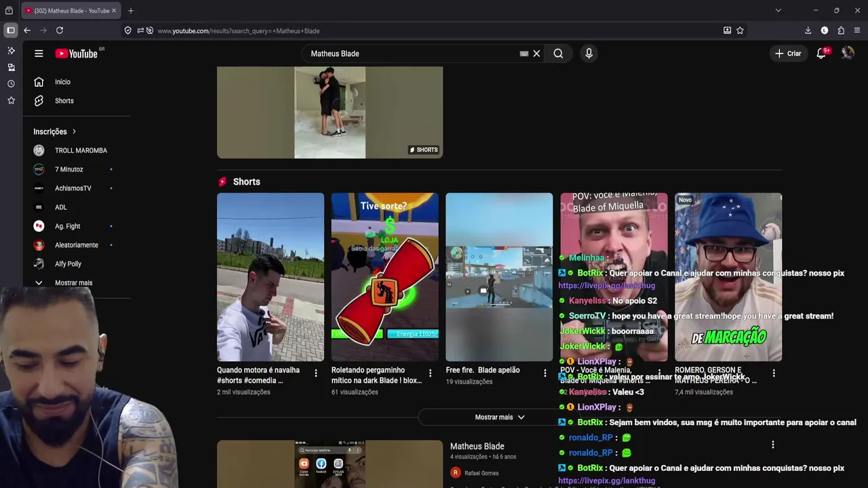Open the Rafael Gomes channel link
The height and width of the screenshot is (488, 868).
point(481,473)
